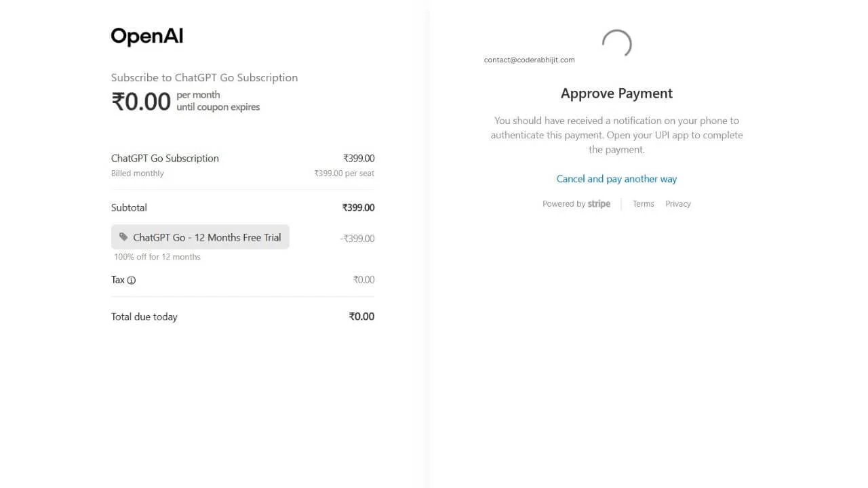Click the ChatGPT Go Subscription line item
Image resolution: width=868 pixels, height=488 pixels.
(x=165, y=159)
